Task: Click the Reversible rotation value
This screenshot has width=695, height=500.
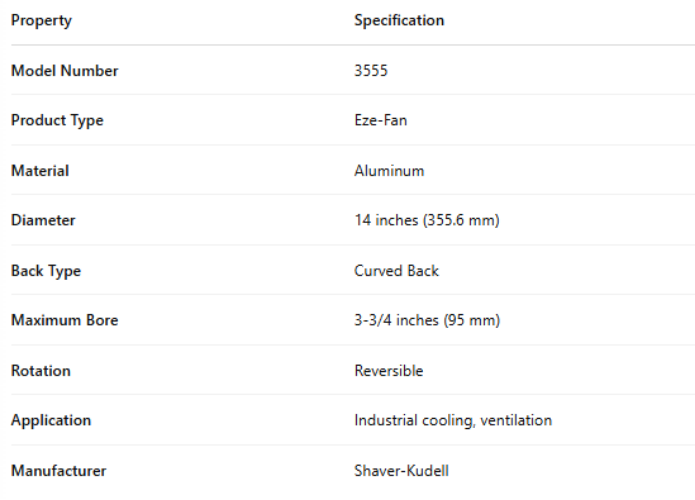Action: (x=388, y=371)
